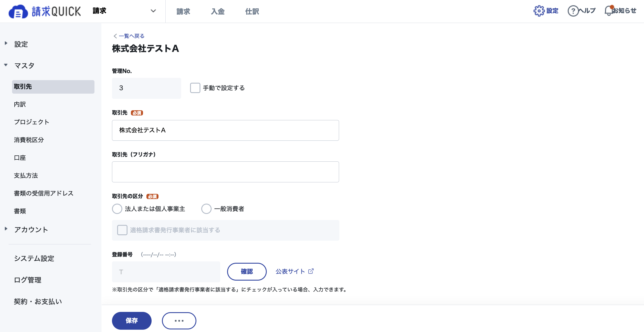Click the 取引先（フリガナ） input field
This screenshot has width=644, height=332.
coord(225,172)
